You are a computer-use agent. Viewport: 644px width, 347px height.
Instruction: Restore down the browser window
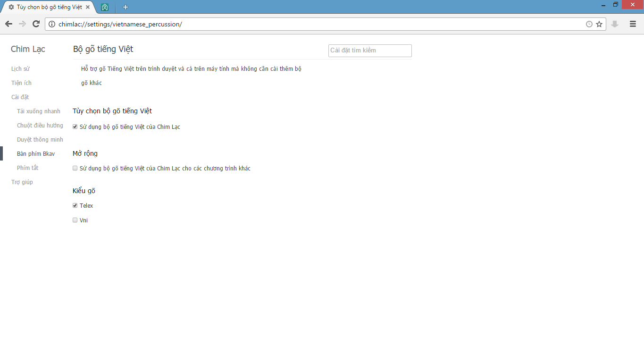point(616,5)
